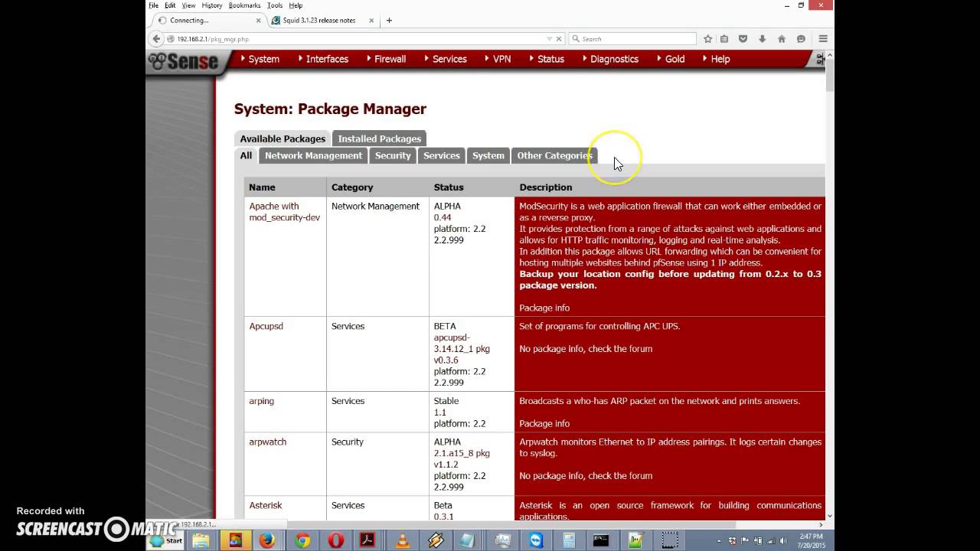Launch Opera browser from taskbar
This screenshot has height=551, width=980.
click(335, 540)
